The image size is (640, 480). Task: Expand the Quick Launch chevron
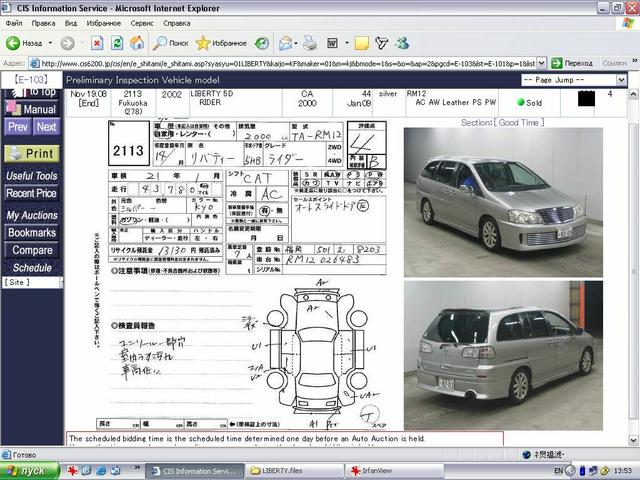pyautogui.click(x=137, y=467)
